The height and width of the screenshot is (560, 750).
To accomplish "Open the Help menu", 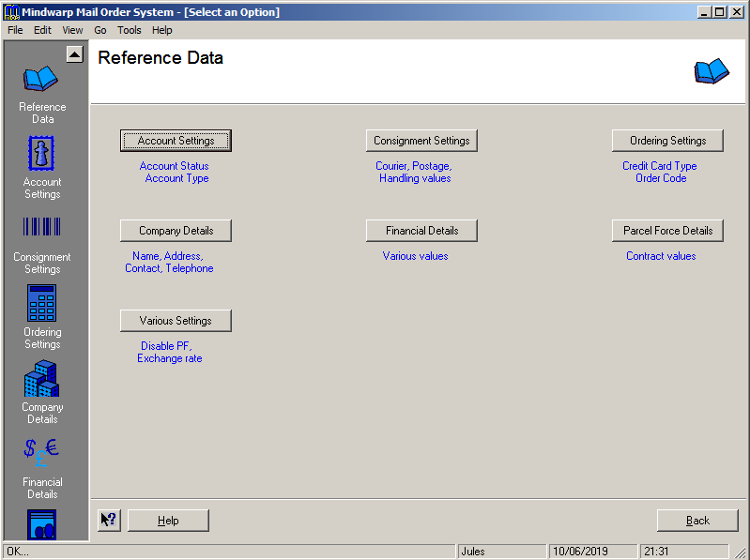I will pyautogui.click(x=162, y=30).
